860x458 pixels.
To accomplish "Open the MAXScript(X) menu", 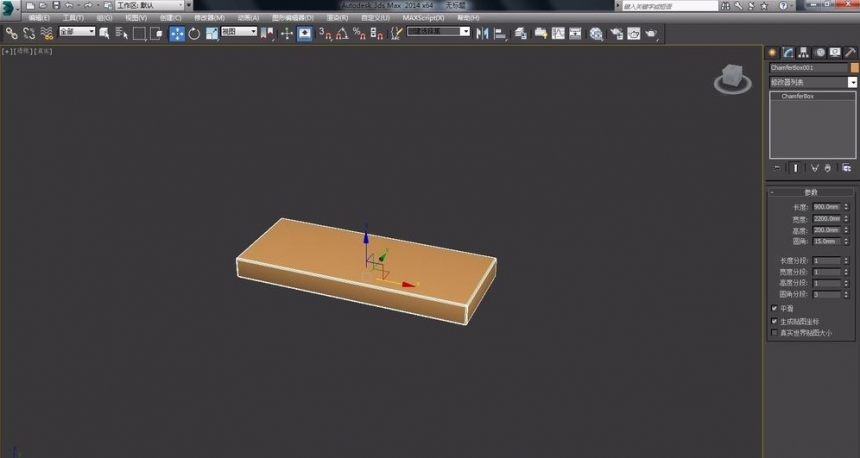I will (x=423, y=18).
